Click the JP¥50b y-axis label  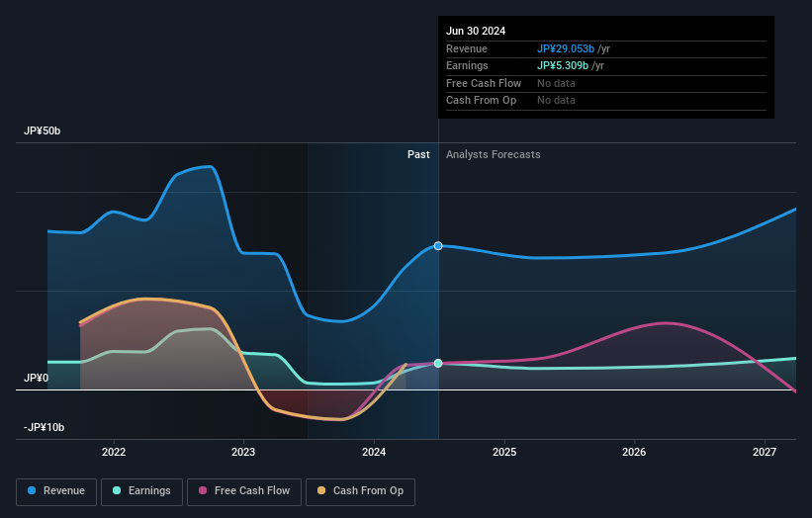[42, 130]
